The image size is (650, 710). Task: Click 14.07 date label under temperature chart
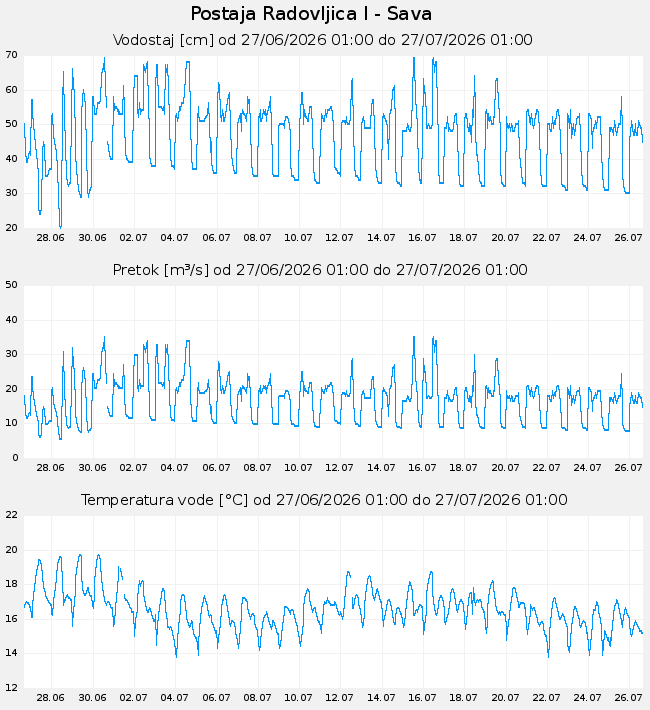381,698
